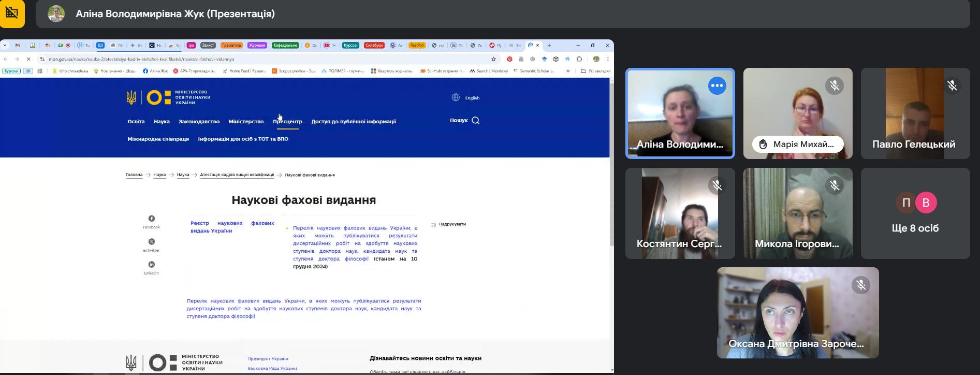Click the yellow presentation icon at top left
This screenshot has width=980, height=375.
12,13
